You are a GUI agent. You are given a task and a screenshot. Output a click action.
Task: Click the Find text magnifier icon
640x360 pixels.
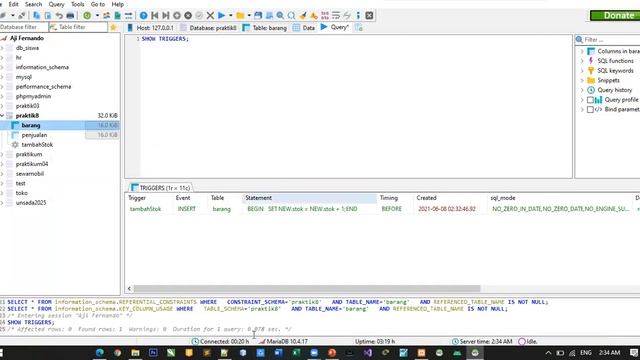pyautogui.click(x=280, y=16)
